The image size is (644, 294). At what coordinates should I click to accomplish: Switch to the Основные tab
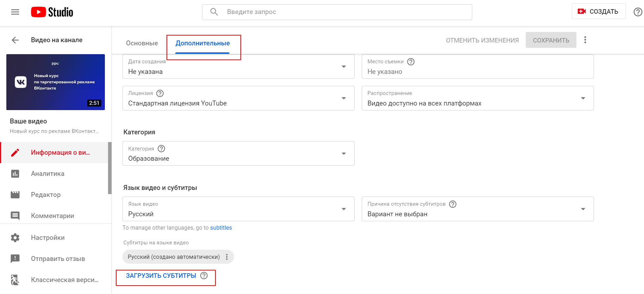[x=142, y=43]
